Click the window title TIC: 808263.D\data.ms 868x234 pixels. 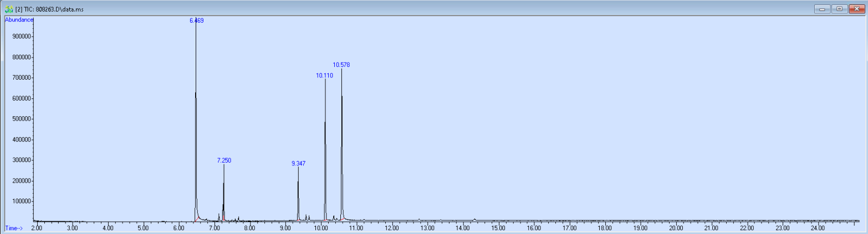[49, 9]
